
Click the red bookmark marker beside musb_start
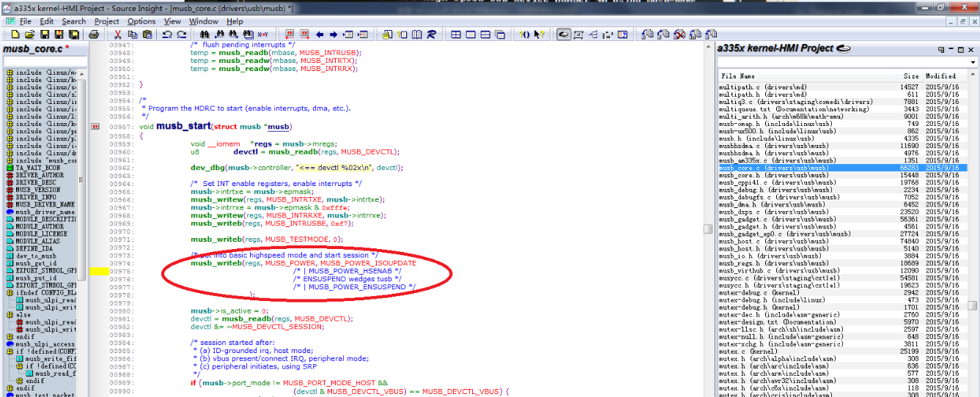click(95, 127)
